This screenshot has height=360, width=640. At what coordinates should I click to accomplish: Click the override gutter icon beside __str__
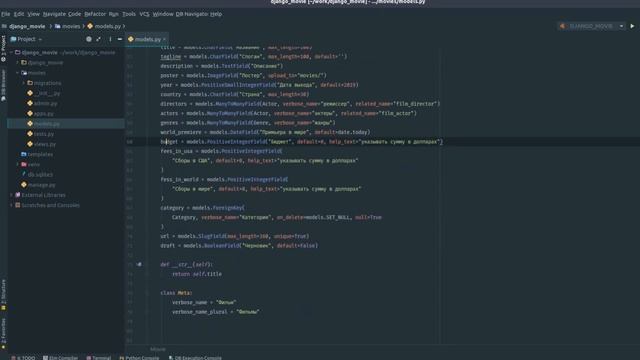coord(139,264)
